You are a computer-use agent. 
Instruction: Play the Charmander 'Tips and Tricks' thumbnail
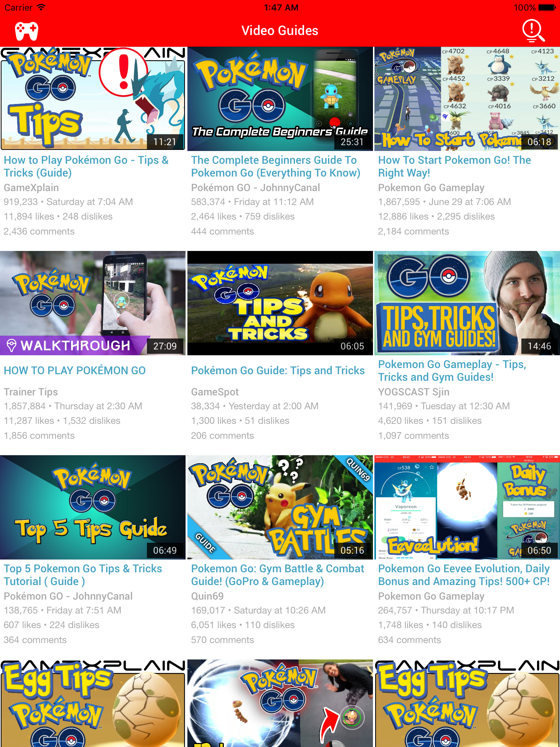click(280, 303)
